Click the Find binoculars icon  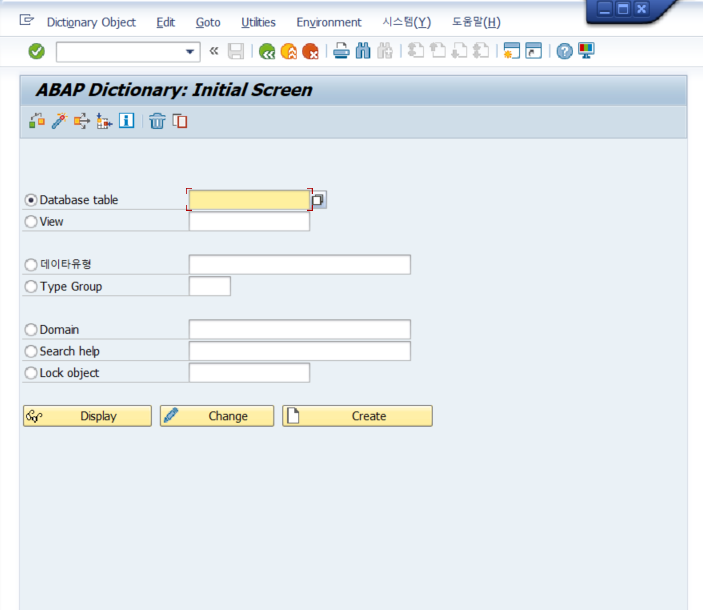[x=363, y=51]
